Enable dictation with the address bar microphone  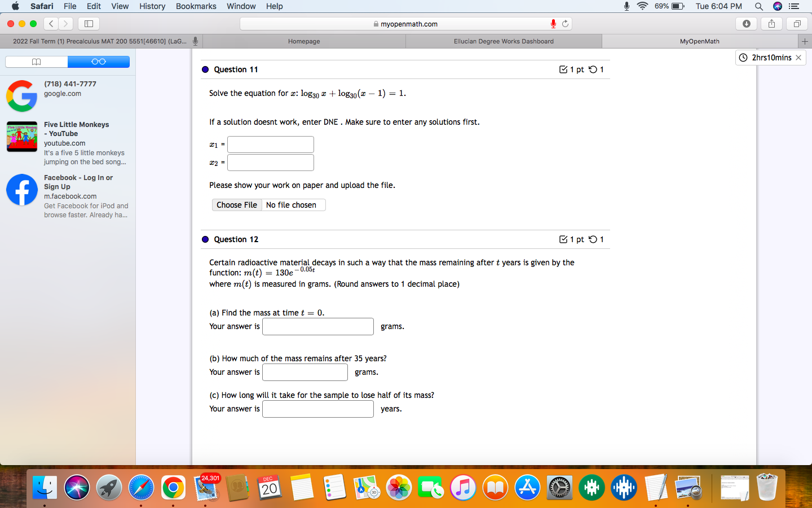[x=553, y=24]
